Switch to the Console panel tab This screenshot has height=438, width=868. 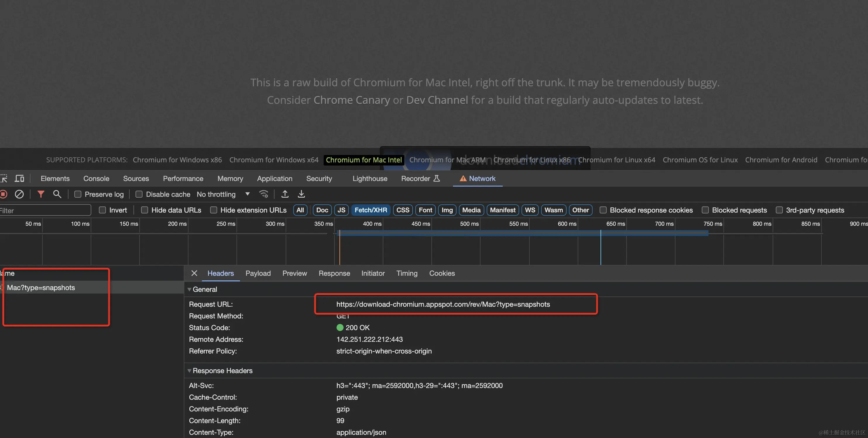pos(96,178)
